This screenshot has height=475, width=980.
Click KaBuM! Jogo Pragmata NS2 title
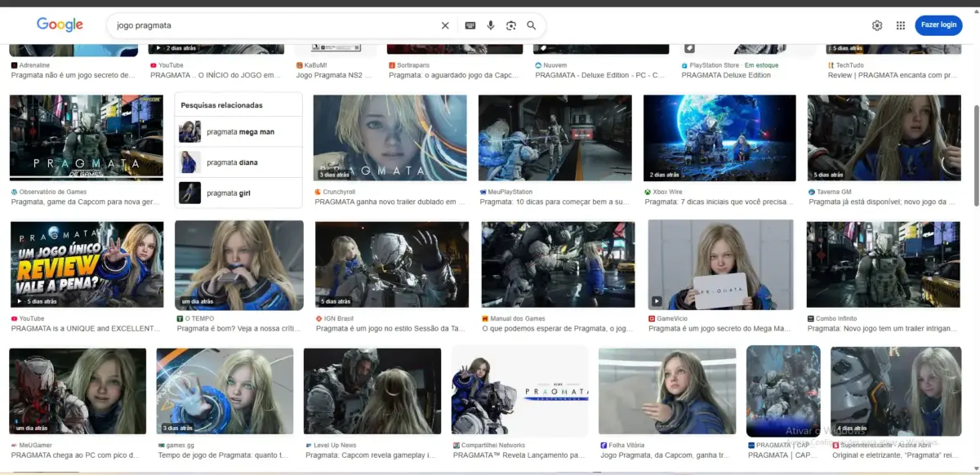334,75
